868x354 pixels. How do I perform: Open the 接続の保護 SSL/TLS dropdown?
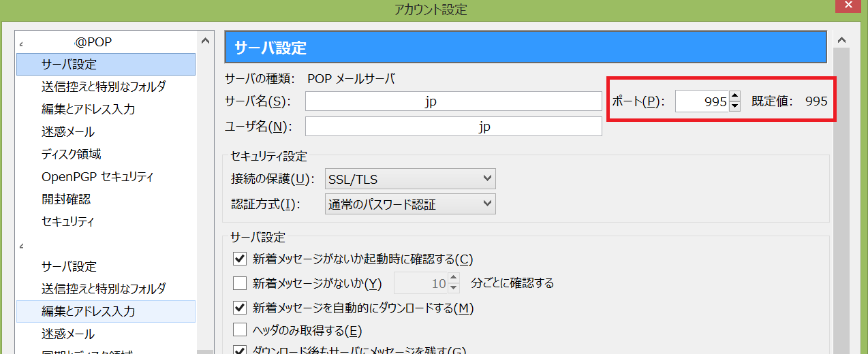(x=410, y=179)
